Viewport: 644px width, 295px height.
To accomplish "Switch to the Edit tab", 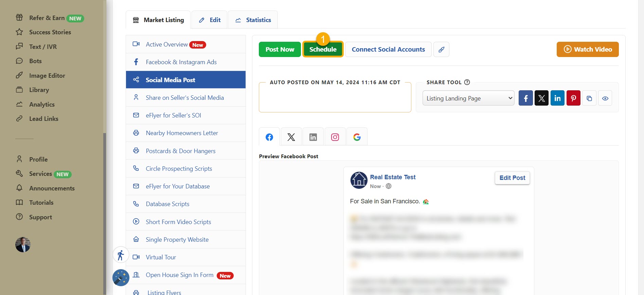I will [x=210, y=20].
